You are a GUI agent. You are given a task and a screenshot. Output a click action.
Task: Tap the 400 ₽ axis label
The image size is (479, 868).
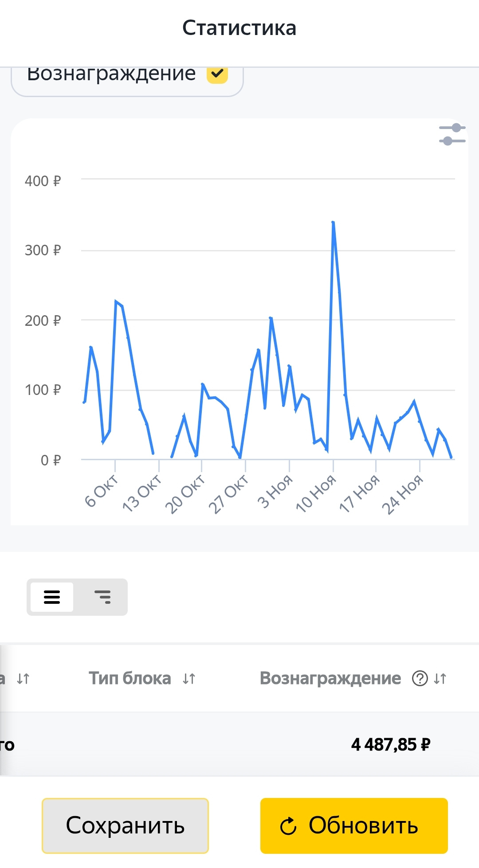click(43, 181)
